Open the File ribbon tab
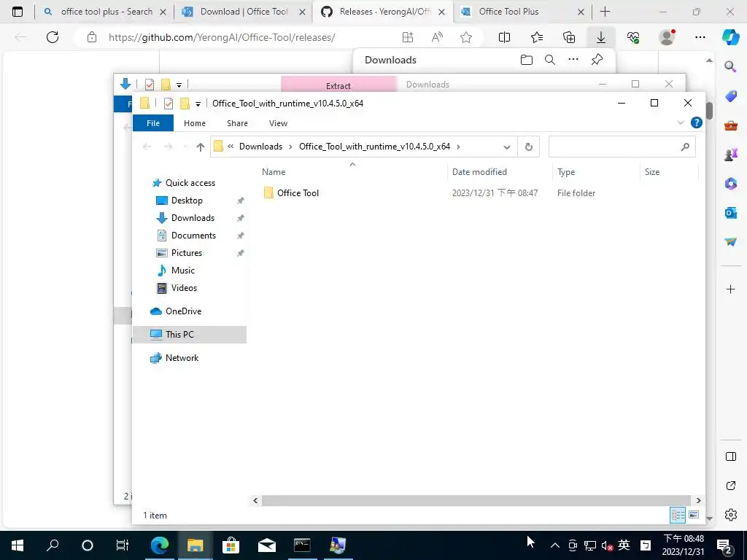The height and width of the screenshot is (560, 747). coord(153,122)
